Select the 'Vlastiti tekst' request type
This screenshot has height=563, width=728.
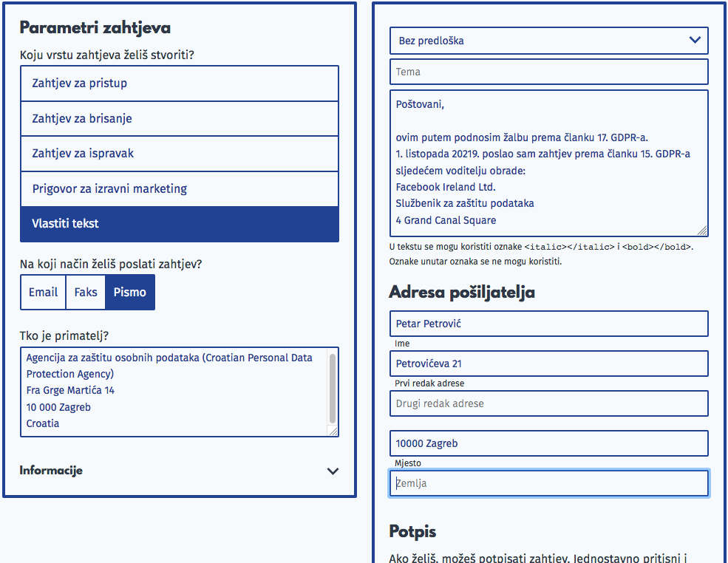(179, 223)
